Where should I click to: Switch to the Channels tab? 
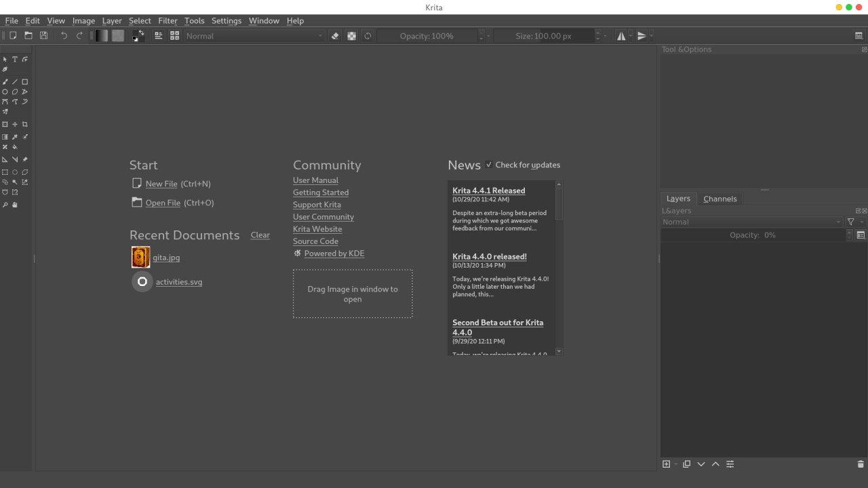click(720, 199)
